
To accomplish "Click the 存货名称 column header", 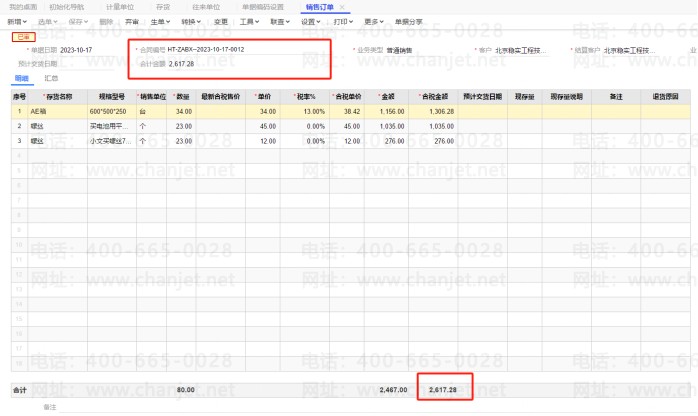I will [57, 97].
